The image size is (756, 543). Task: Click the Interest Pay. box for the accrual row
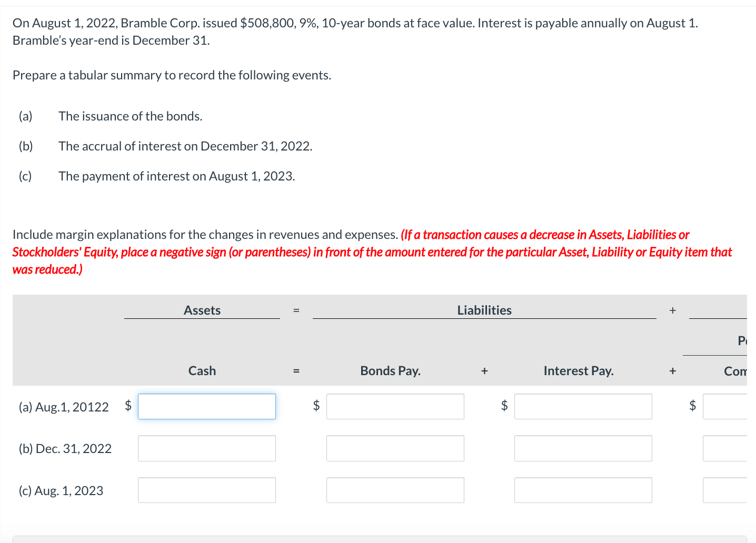coord(583,448)
